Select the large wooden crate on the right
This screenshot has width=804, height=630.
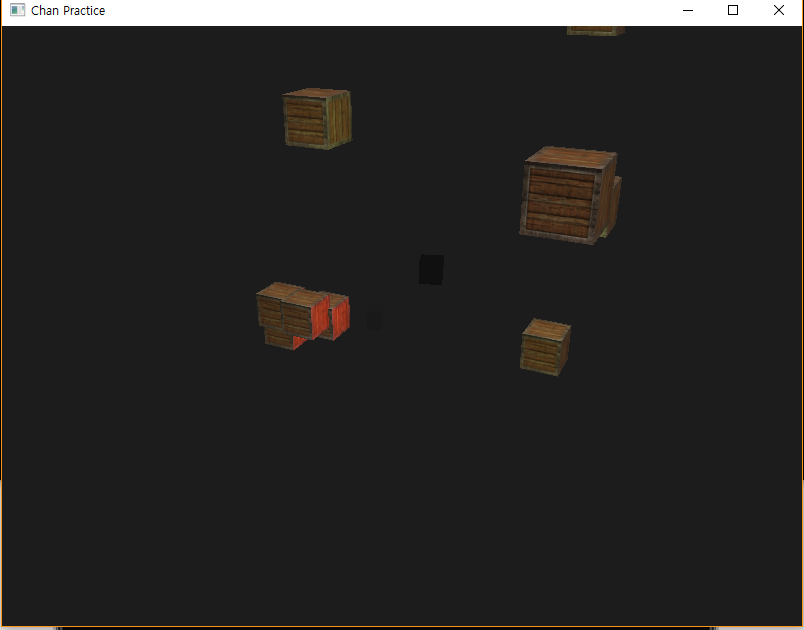[565, 195]
